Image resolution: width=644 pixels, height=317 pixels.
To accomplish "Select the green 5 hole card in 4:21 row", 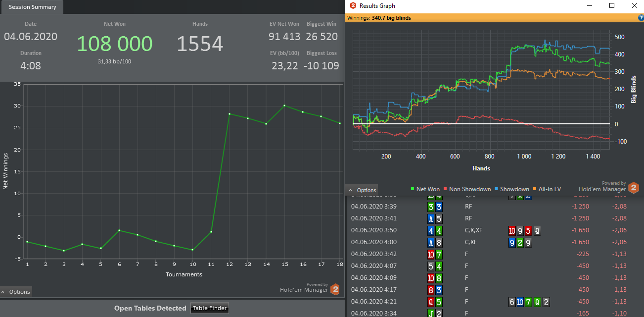I will click(x=438, y=302).
